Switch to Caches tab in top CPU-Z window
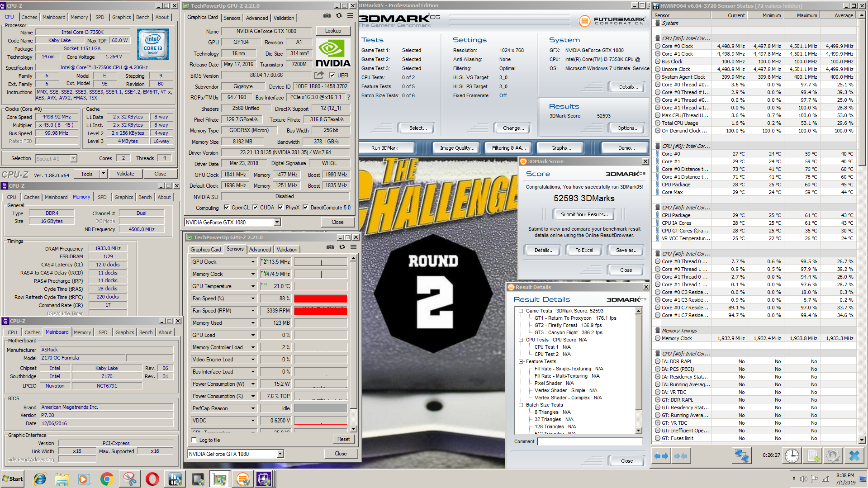The width and height of the screenshot is (868, 488). coord(29,17)
